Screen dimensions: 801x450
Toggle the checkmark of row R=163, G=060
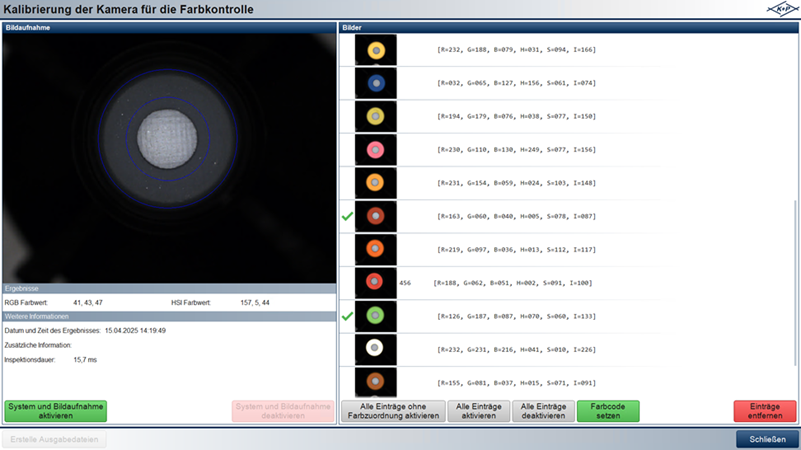pos(347,216)
